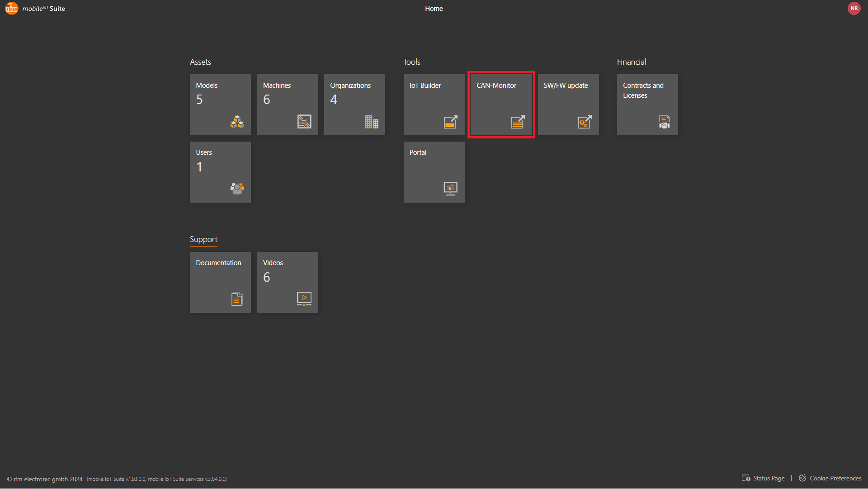Viewport: 868px width, 489px height.
Task: Click the ifm mobileIoT Suite logo
Action: tap(35, 9)
